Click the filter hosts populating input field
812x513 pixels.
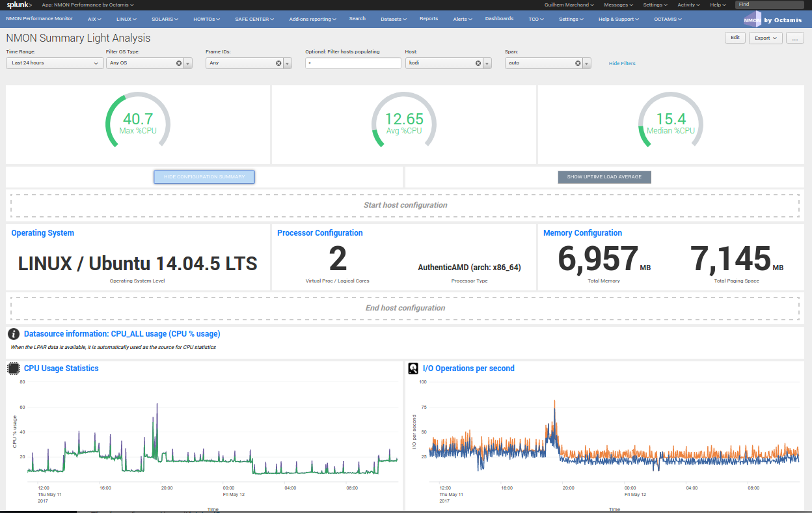coord(353,63)
